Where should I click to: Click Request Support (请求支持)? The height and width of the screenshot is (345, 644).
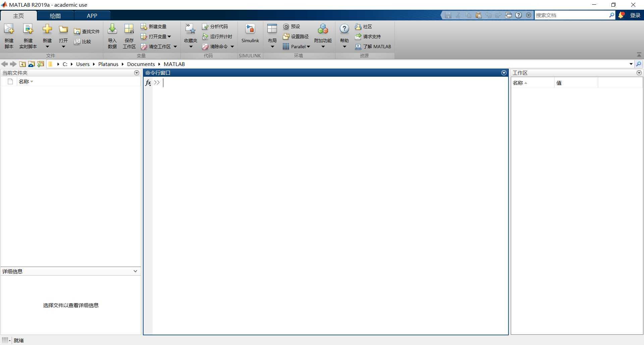(x=368, y=37)
